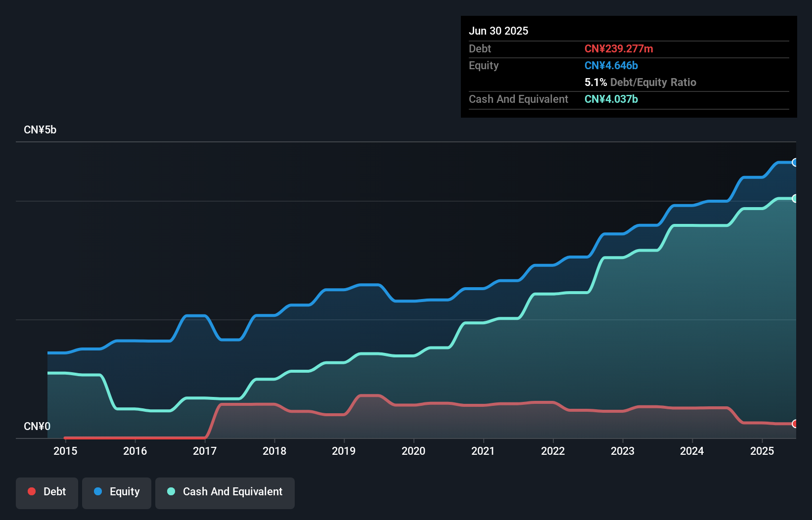Select the 2020 year label

pyautogui.click(x=414, y=451)
